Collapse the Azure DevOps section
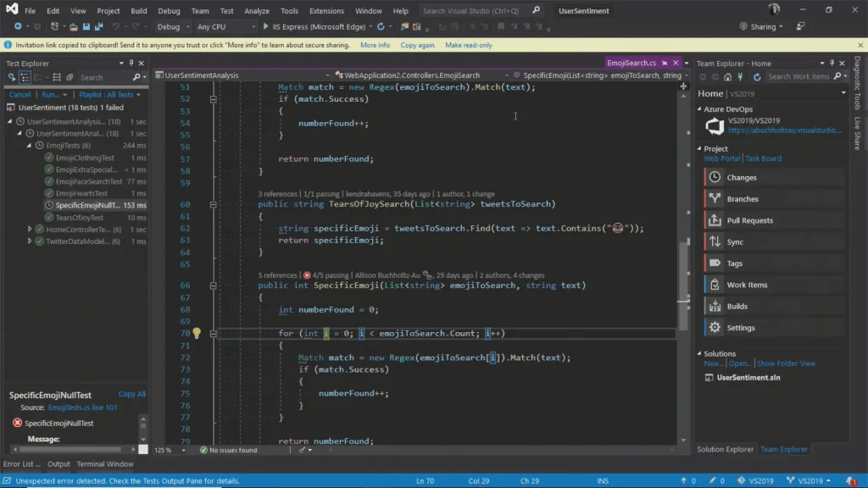 [x=699, y=109]
